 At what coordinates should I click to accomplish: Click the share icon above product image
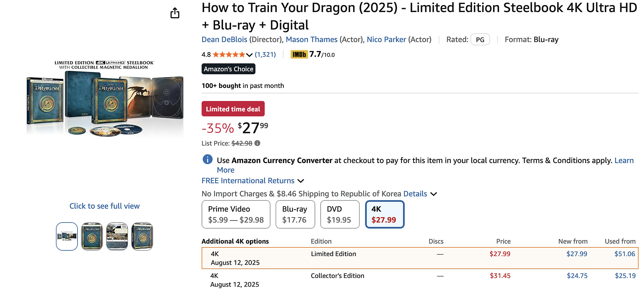[175, 13]
